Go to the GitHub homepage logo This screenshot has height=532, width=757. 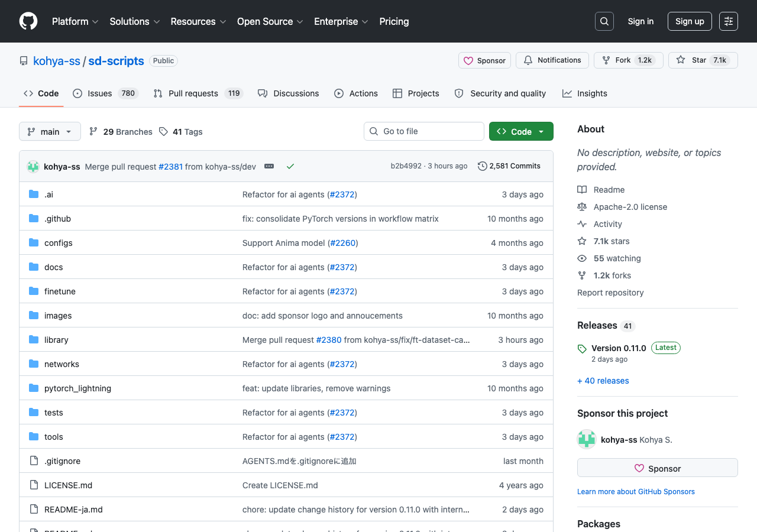pyautogui.click(x=28, y=21)
